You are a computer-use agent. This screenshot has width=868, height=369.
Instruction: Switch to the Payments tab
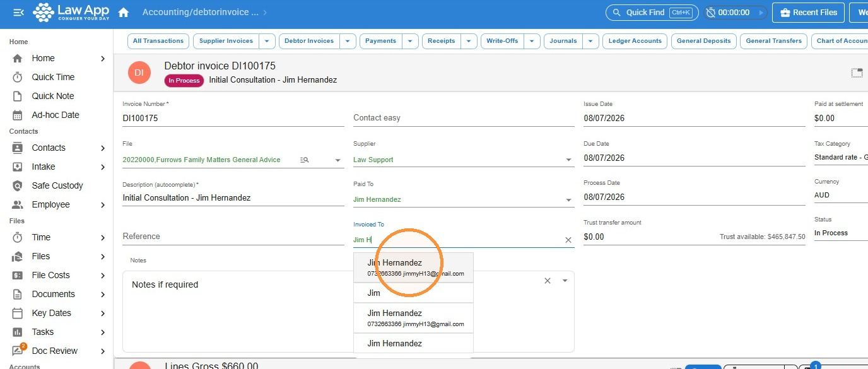click(381, 41)
